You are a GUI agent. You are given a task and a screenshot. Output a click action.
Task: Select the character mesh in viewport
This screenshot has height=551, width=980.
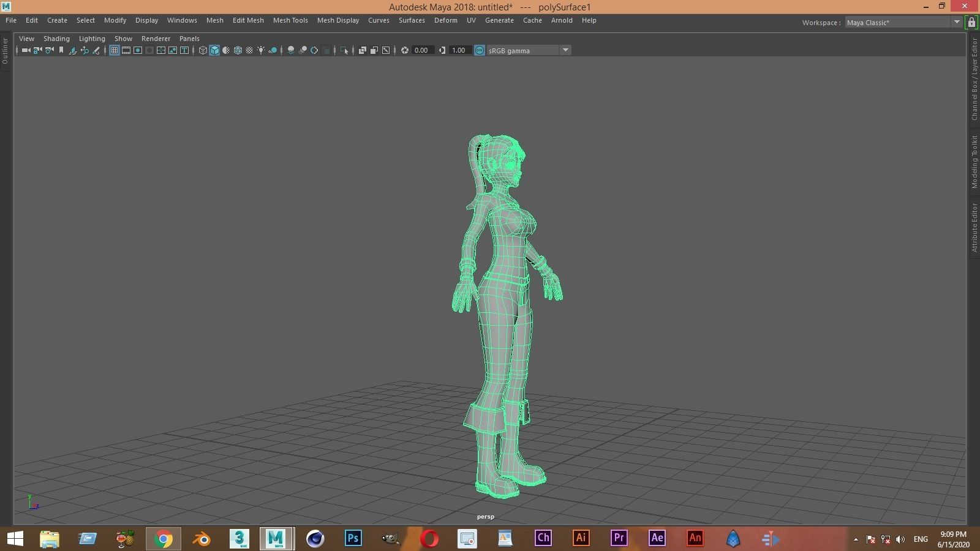tap(502, 306)
